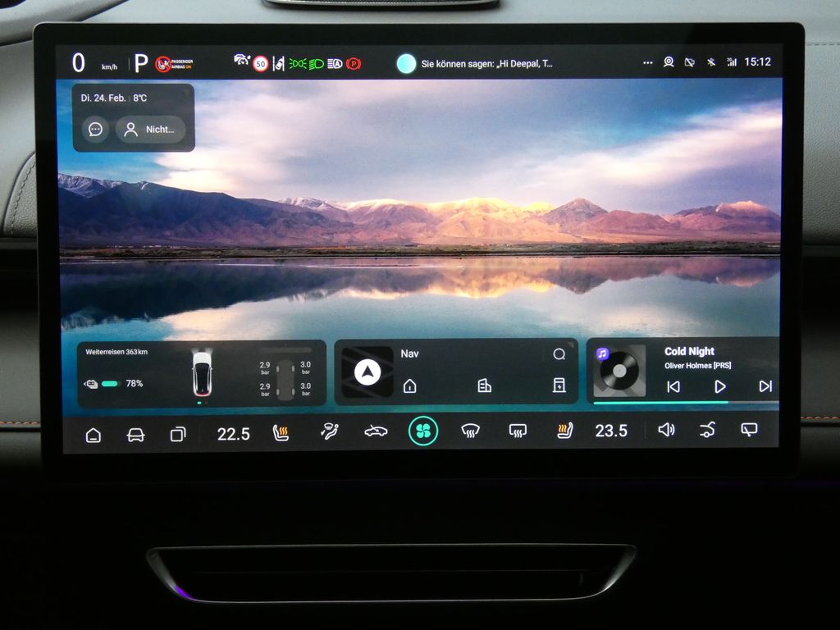Find charging stations in Nav widget
The width and height of the screenshot is (840, 630).
pyautogui.click(x=559, y=386)
